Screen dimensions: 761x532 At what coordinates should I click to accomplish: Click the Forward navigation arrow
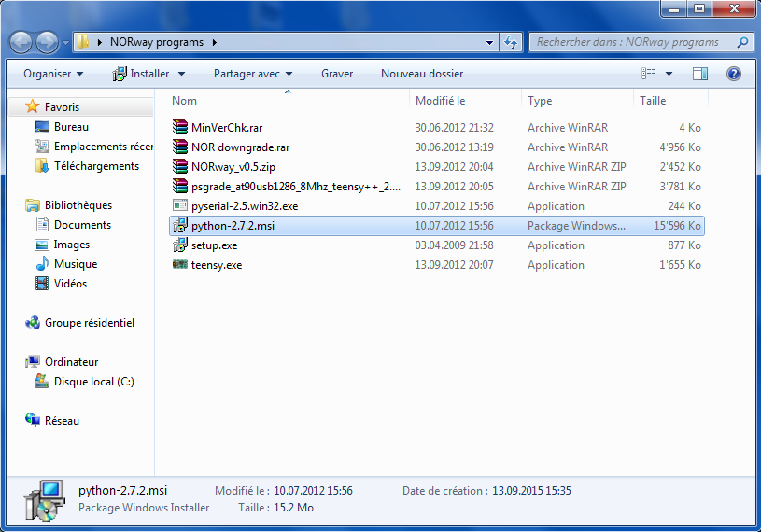47,43
